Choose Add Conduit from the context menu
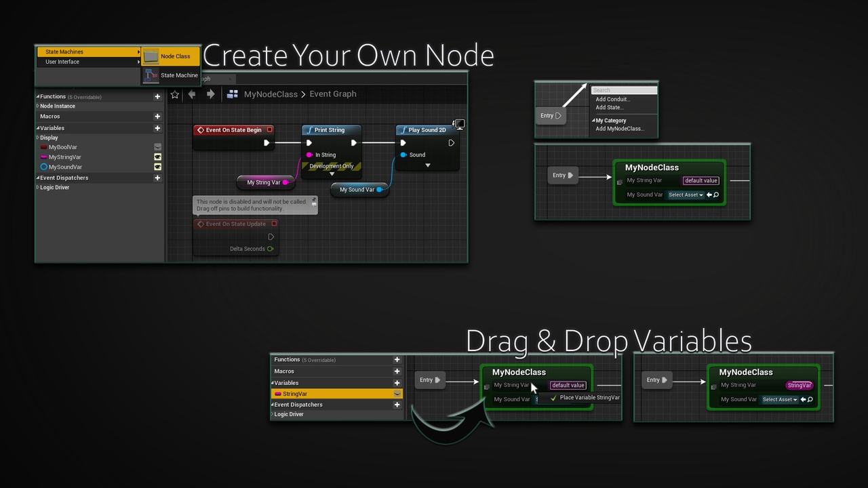868x488 pixels. 612,99
